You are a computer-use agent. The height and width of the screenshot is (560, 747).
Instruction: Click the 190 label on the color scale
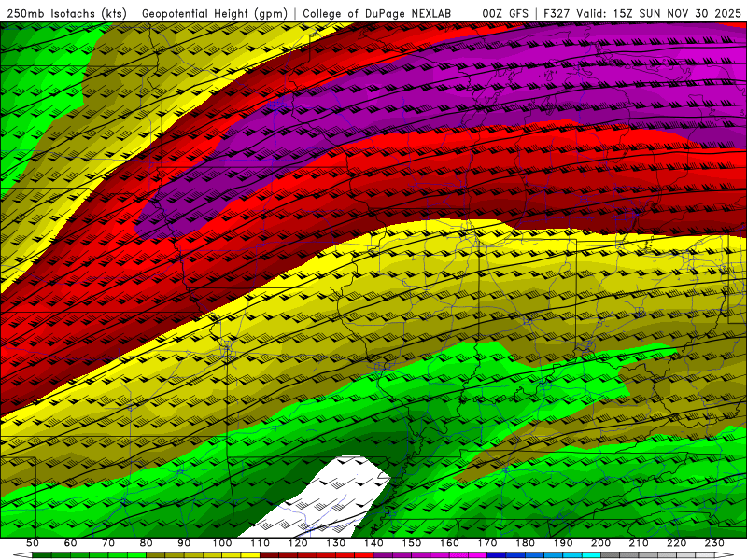(x=563, y=543)
